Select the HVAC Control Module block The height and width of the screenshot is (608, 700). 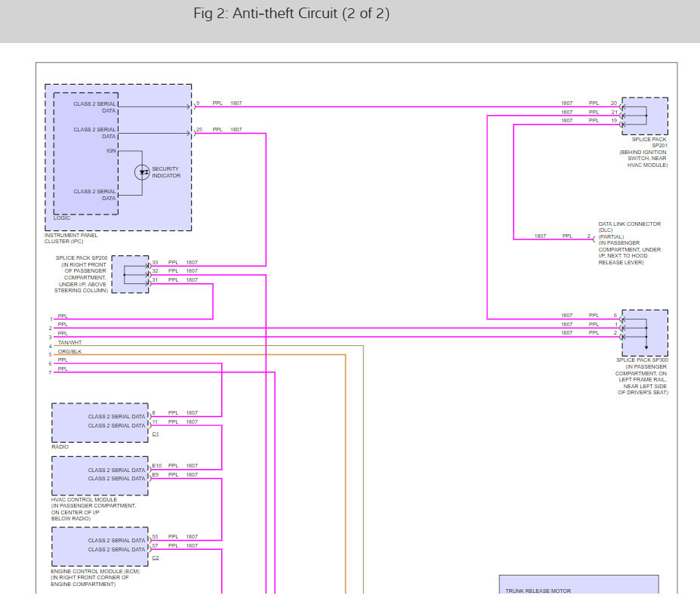tap(100, 475)
